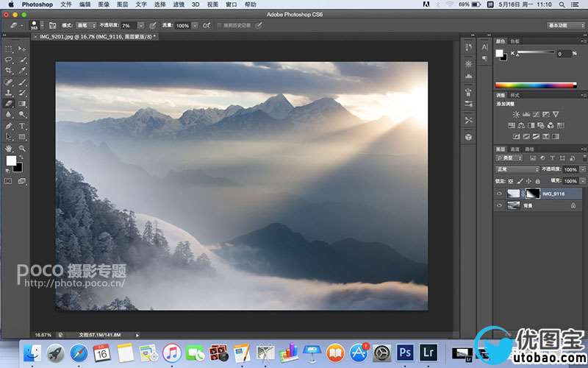Open the eraser 模式 dropdown
The width and height of the screenshot is (588, 368).
87,25
